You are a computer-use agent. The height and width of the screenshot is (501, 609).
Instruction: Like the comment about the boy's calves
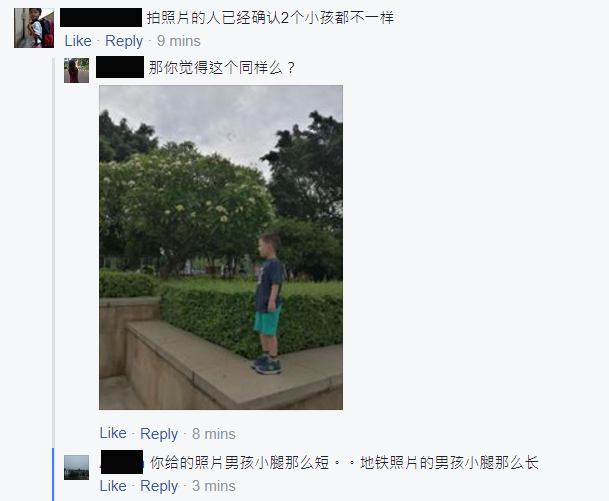113,486
